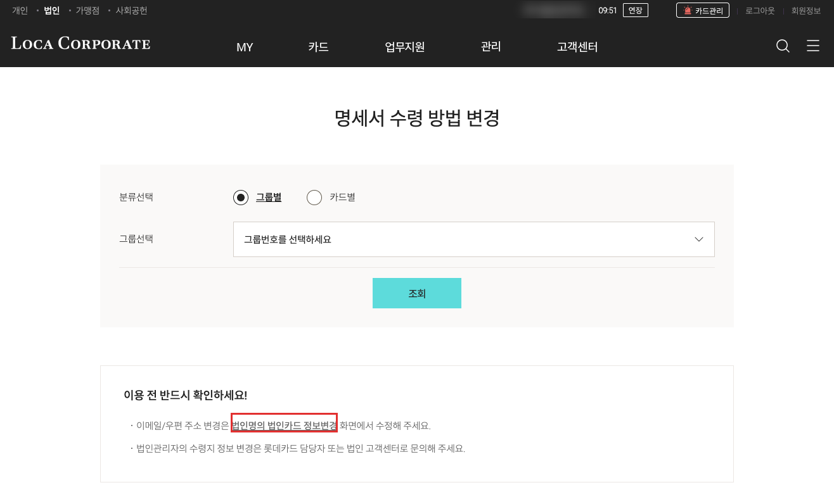Select the 그룹별 radio button

[x=241, y=198]
